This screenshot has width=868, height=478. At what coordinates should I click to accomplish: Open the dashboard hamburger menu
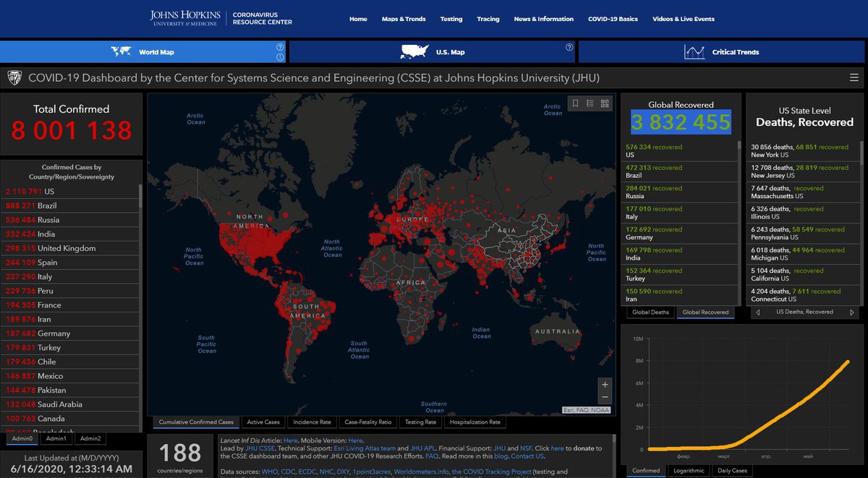854,77
